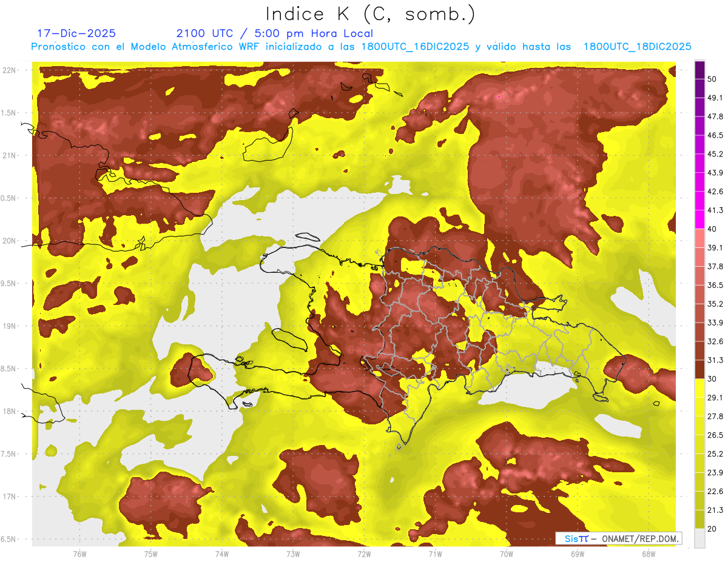Viewport: 728px width, 562px height.
Task: Click the date label "17-Dic-2025"
Action: coord(76,33)
